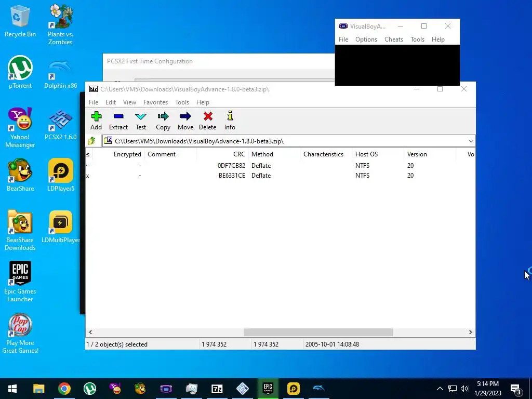Open the 7-Zip Tools menu

182,102
